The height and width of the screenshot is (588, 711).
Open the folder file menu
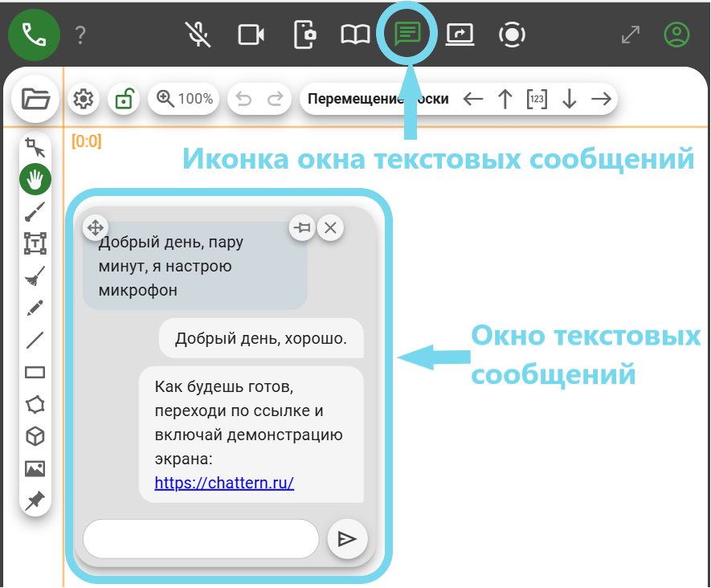tap(35, 99)
